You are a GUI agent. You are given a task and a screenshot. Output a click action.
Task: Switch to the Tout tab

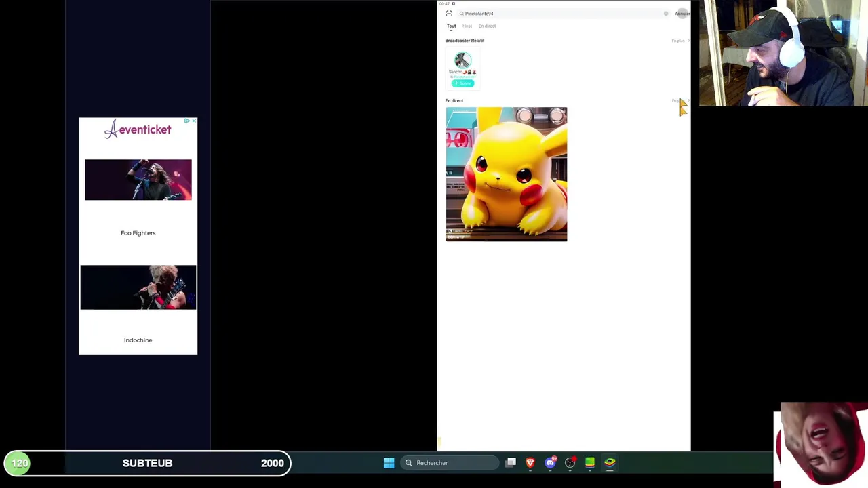click(451, 26)
